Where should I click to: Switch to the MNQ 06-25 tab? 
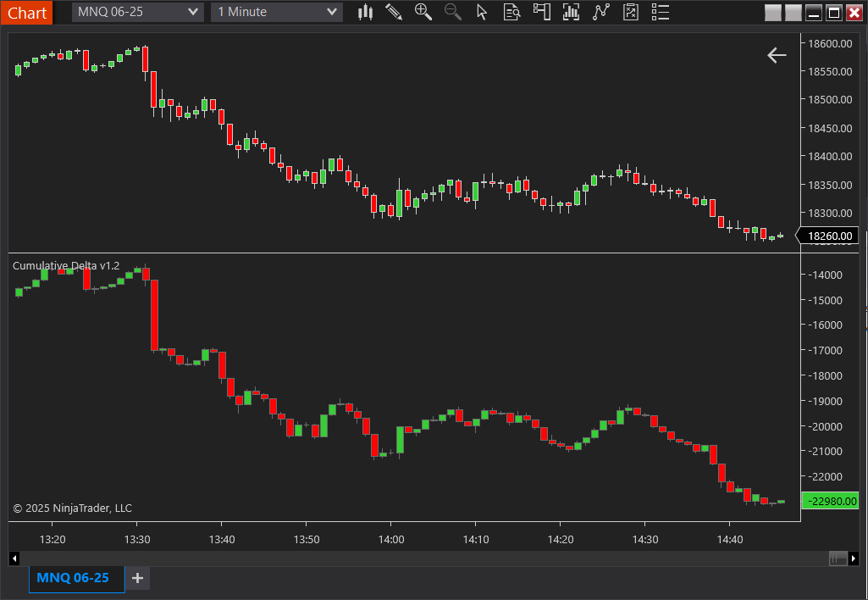(x=73, y=578)
